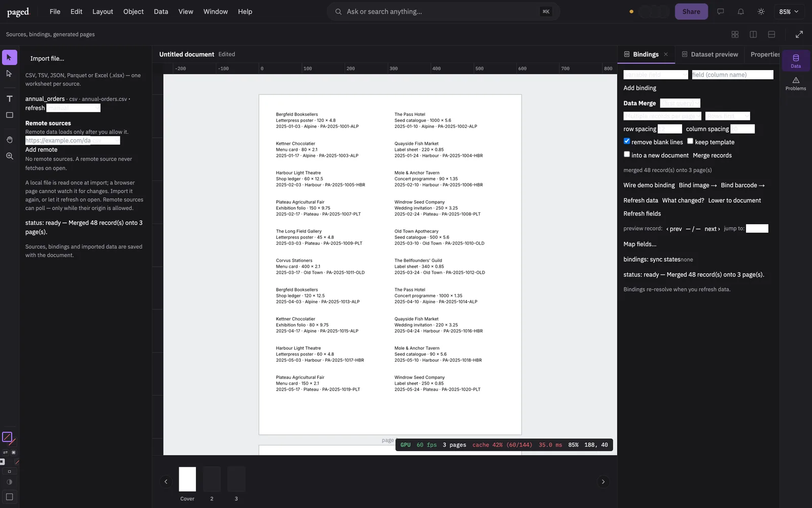812x508 pixels.
Task: Open the comments speech bubble icon
Action: click(x=720, y=12)
